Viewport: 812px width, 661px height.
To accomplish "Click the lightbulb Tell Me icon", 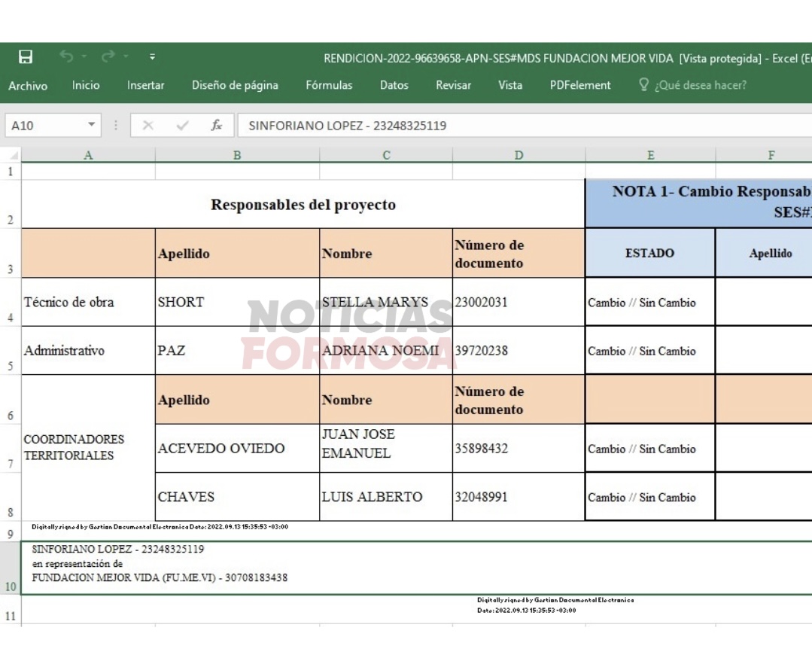I will (643, 84).
